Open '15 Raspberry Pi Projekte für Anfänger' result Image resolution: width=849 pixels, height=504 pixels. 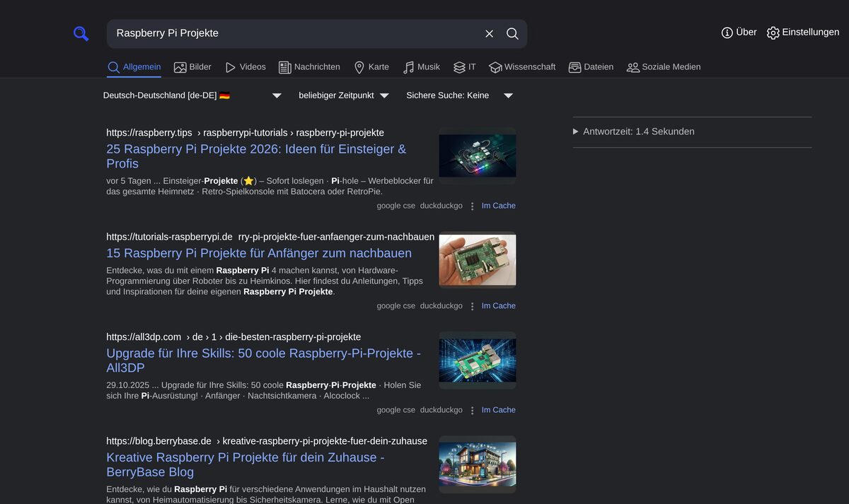259,253
